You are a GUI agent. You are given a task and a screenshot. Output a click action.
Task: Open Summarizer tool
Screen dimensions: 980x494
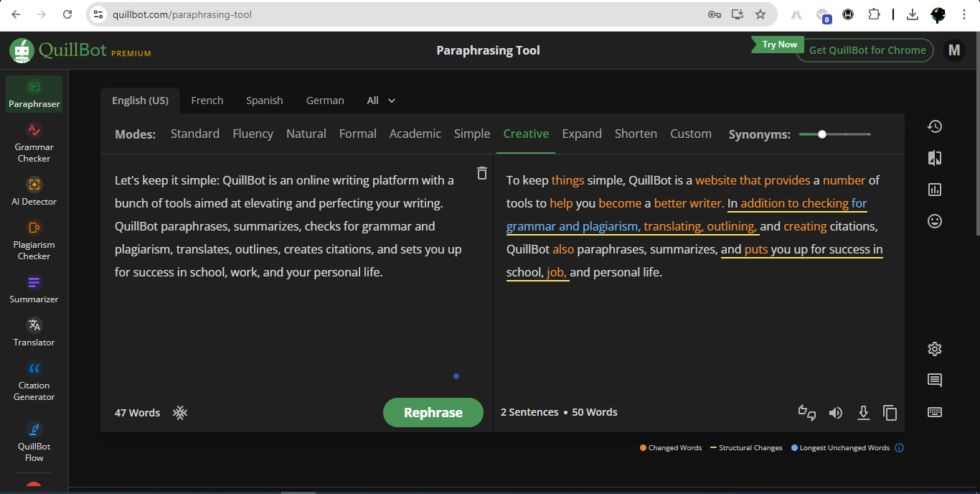[x=34, y=289]
